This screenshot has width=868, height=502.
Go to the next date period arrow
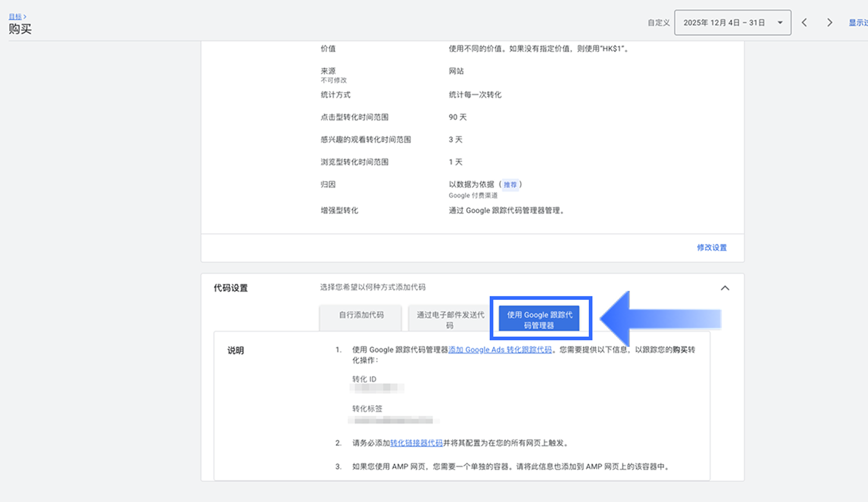pyautogui.click(x=830, y=22)
